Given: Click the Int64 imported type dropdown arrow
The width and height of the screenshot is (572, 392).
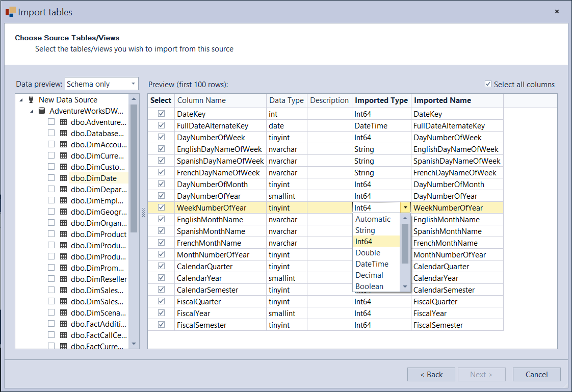Looking at the screenshot, I should point(405,208).
